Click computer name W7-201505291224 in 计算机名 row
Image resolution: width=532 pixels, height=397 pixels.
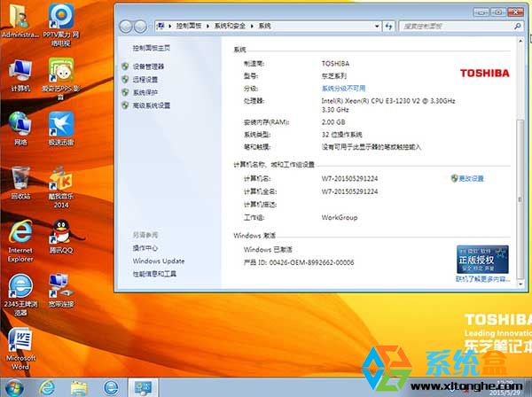click(x=349, y=179)
